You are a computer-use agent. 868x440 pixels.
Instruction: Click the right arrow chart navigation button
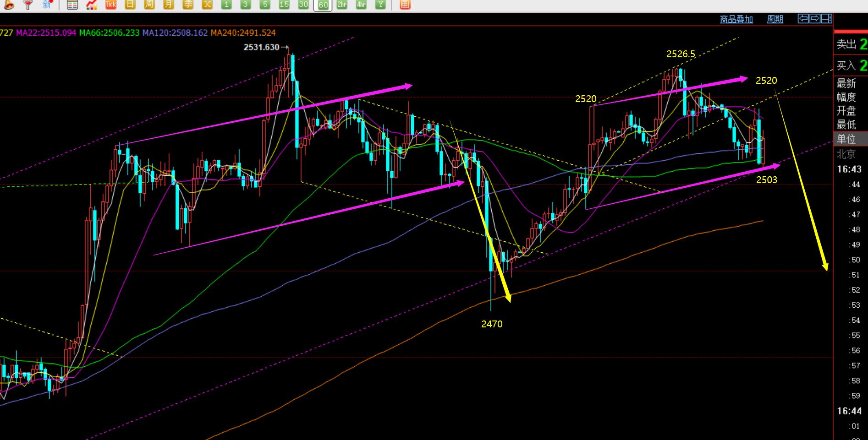coord(815,18)
